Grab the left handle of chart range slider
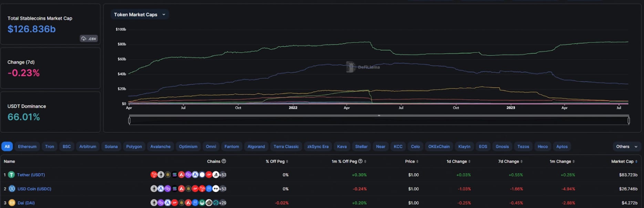Viewport: 644px width, 208px height. pyautogui.click(x=129, y=121)
